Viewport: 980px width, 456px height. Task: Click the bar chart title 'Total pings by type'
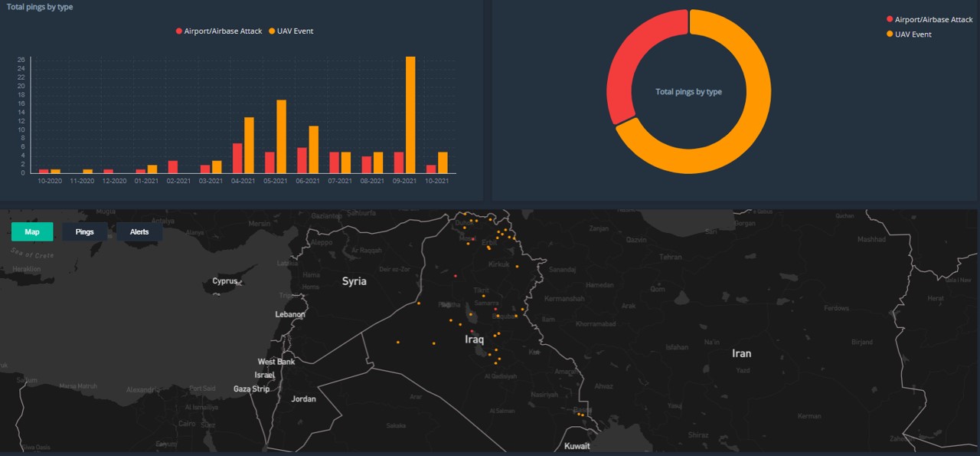coord(41,7)
